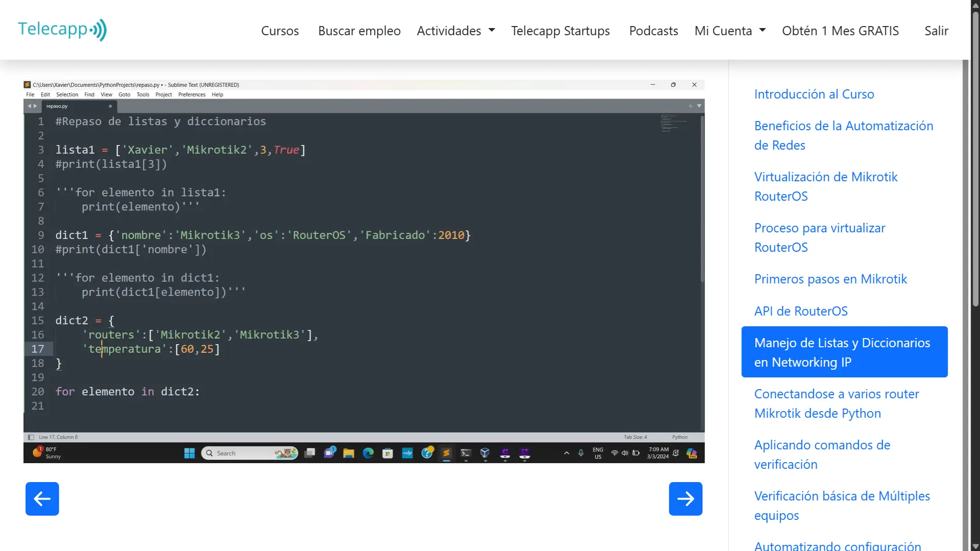Image resolution: width=980 pixels, height=551 pixels.
Task: Open the Preferences menu in Sublime Text
Action: [x=192, y=94]
